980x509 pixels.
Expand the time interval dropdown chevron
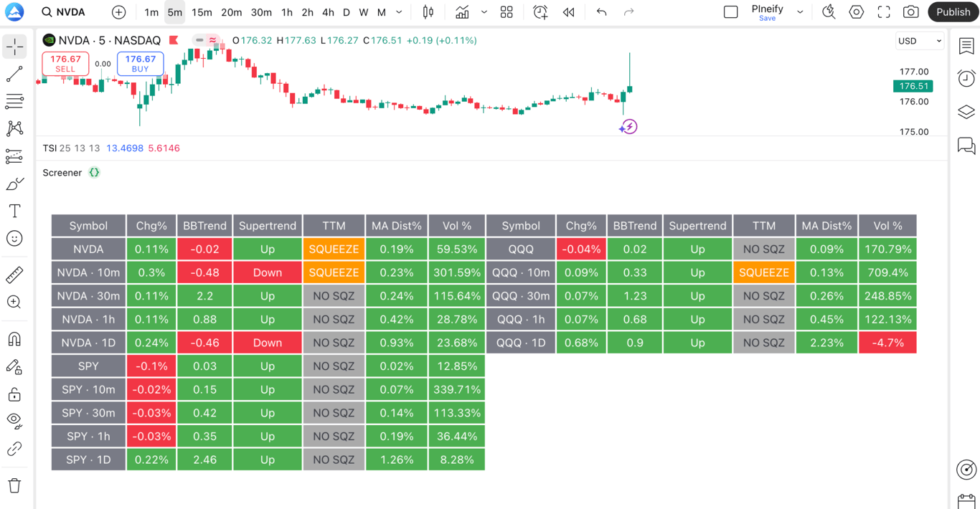point(400,12)
